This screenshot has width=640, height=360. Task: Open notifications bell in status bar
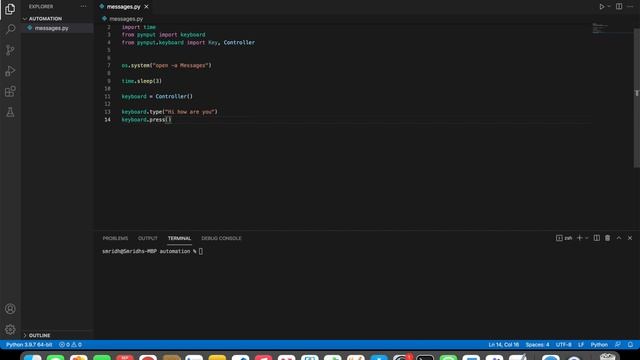pos(630,345)
